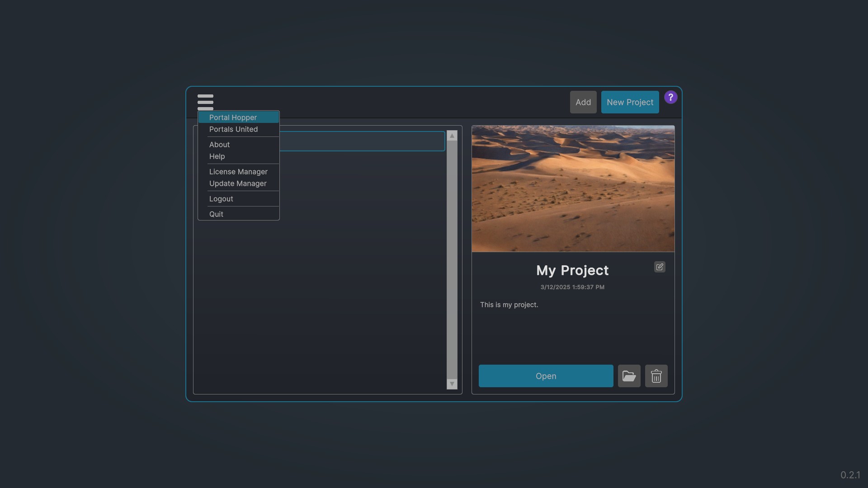Image resolution: width=868 pixels, height=488 pixels.
Task: Open the Update Manager
Action: click(238, 183)
